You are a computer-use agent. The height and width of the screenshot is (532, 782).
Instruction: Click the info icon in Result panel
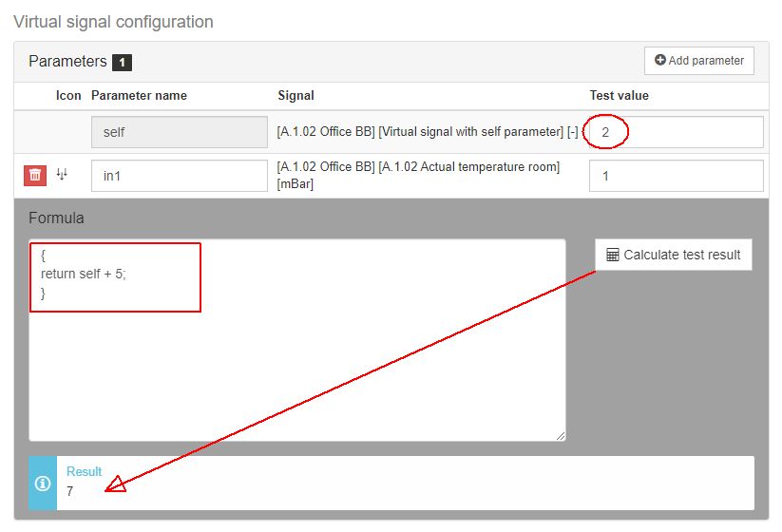tap(42, 484)
